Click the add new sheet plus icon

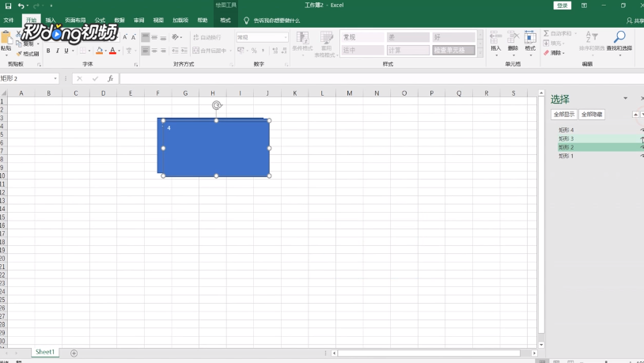74,353
